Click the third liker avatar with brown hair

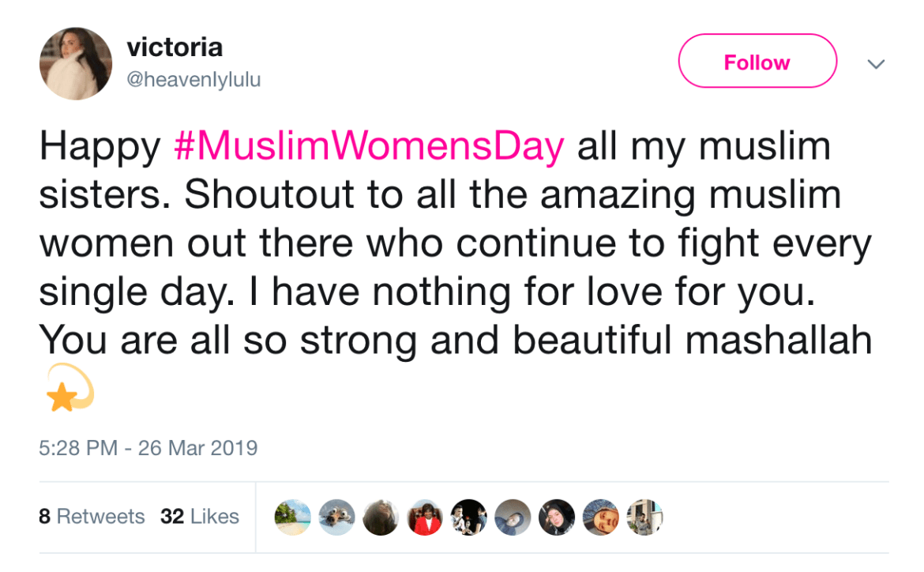pyautogui.click(x=381, y=517)
